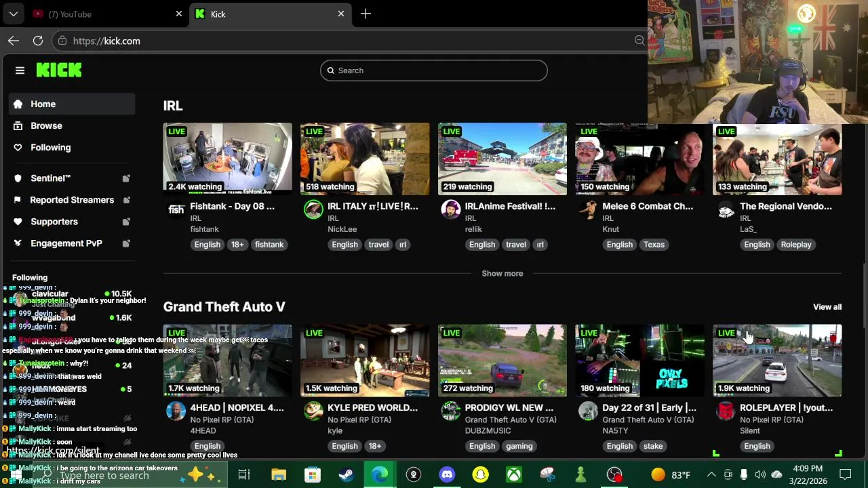Open volume control in system tray
The width and height of the screenshot is (868, 488).
click(x=760, y=474)
